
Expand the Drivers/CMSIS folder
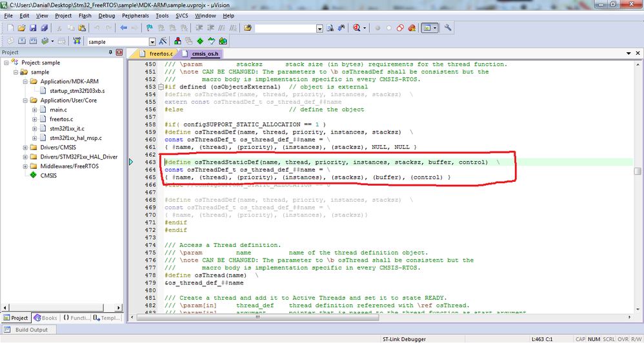click(25, 147)
